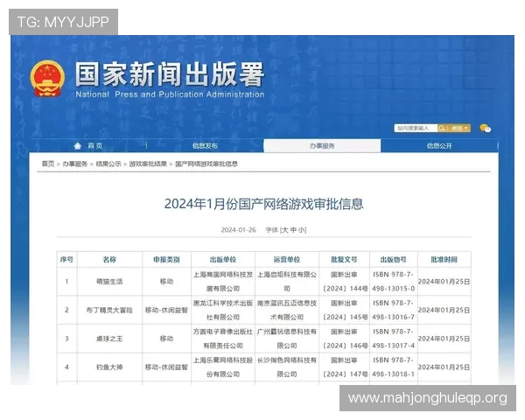Set font size to 中
Image resolution: width=525 pixels, height=420 pixels.
tap(293, 230)
